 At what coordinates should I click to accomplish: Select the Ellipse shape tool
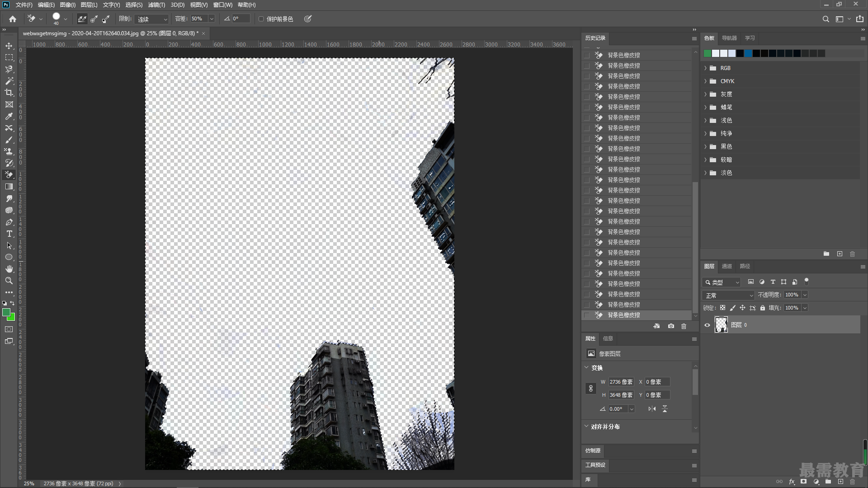[9, 257]
